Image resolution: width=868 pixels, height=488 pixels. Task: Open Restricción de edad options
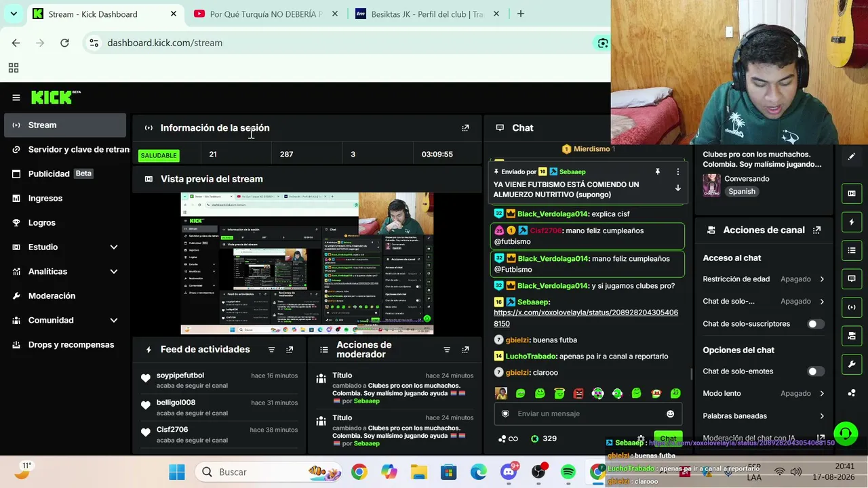764,279
